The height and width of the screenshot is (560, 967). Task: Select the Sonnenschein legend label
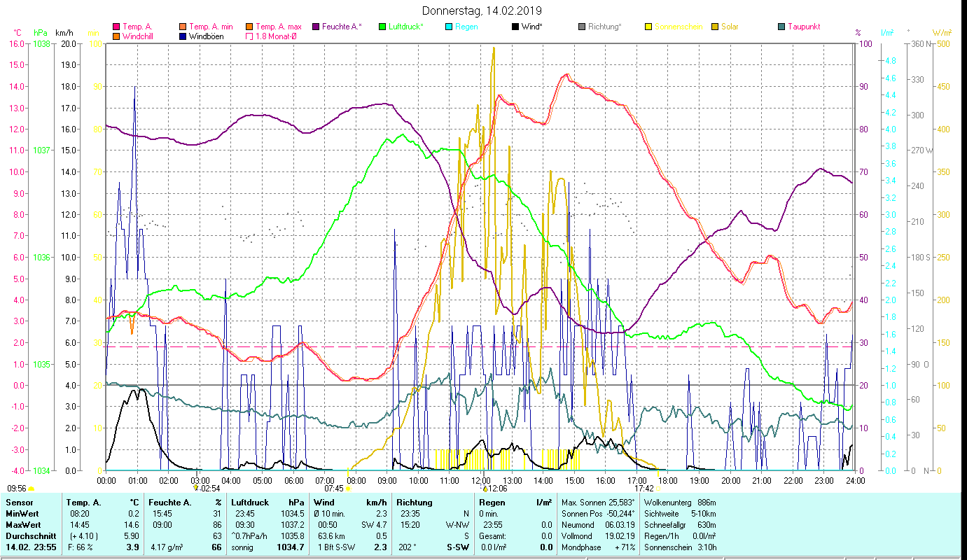click(679, 27)
